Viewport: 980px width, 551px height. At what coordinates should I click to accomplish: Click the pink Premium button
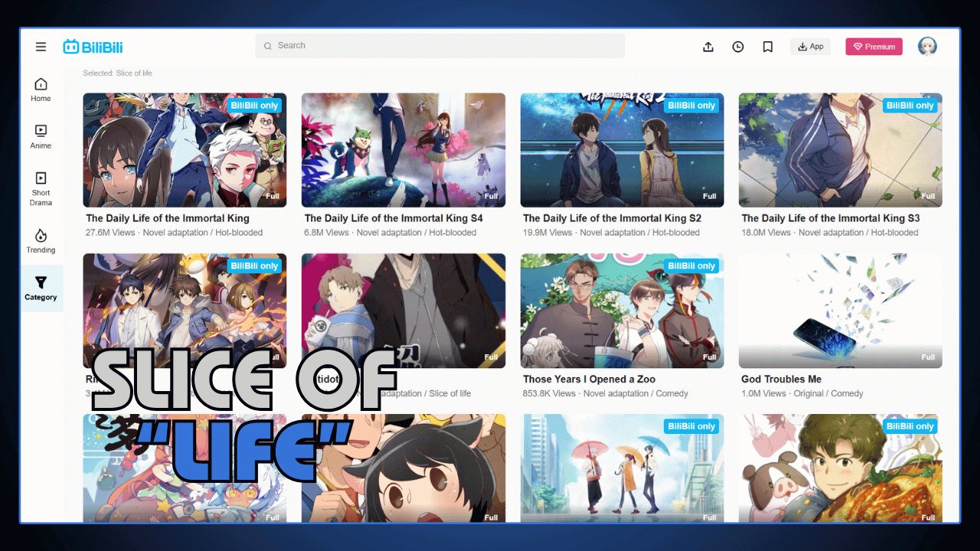(x=874, y=47)
